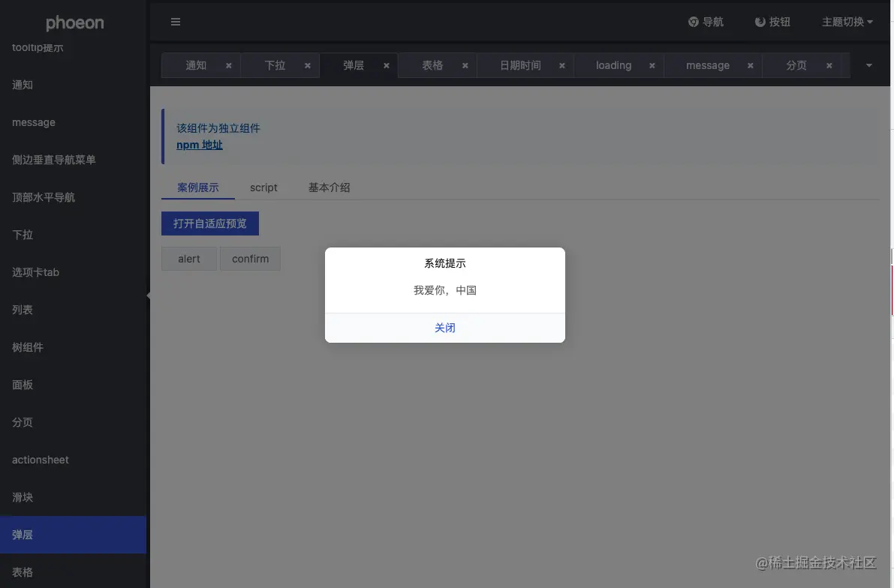Click the 按钮 icon in the header

tap(760, 22)
